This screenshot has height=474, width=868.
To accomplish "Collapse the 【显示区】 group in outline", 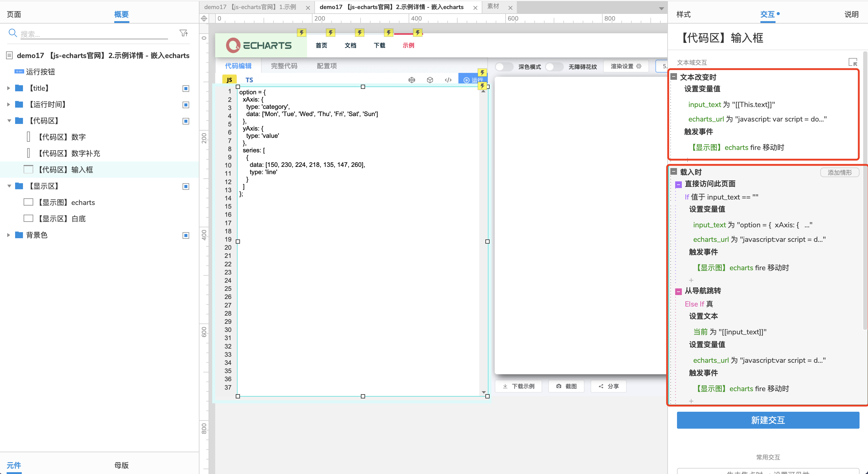I will click(x=9, y=186).
